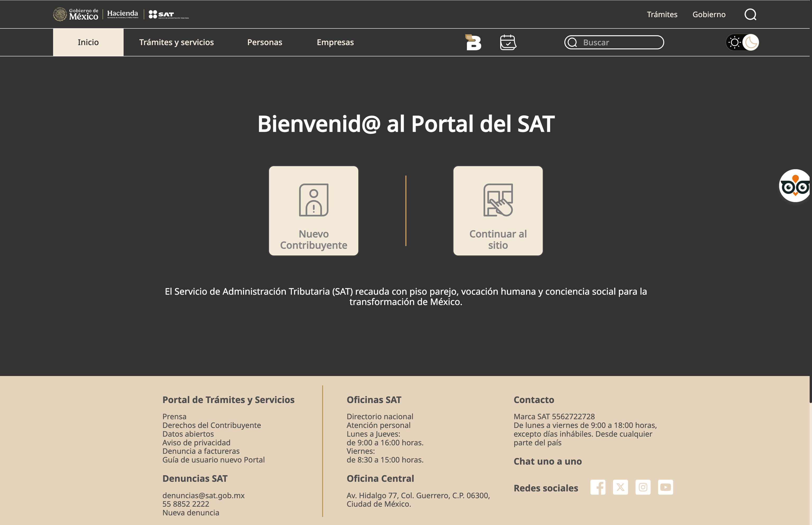
Task: Open the Aviso de privacidad link
Action: click(x=196, y=442)
